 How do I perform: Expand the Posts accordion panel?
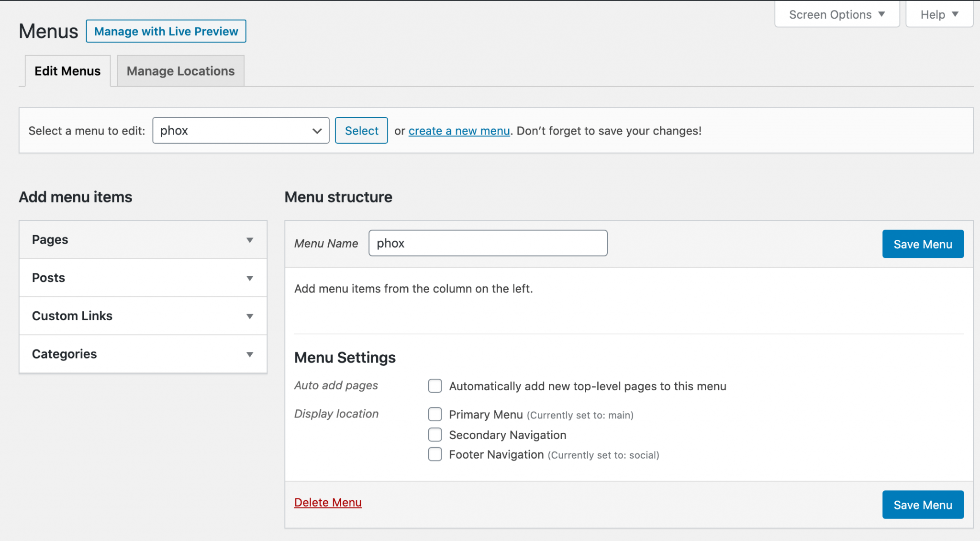pos(143,278)
